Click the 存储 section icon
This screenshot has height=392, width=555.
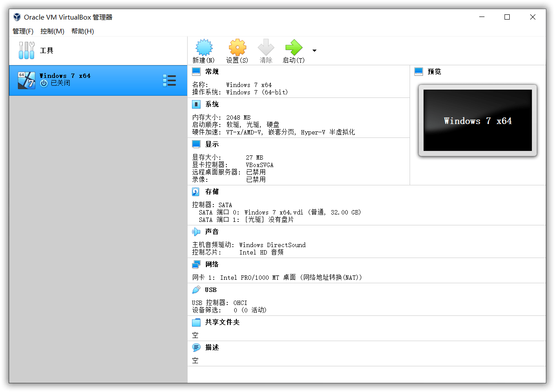pyautogui.click(x=196, y=191)
